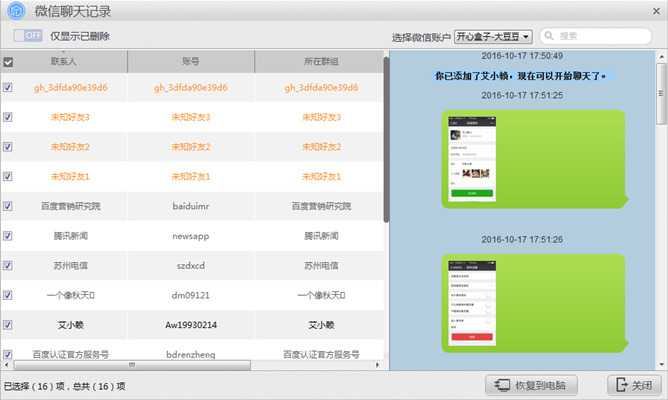Click the account cell newsapp
This screenshot has height=400, width=668.
pos(191,236)
